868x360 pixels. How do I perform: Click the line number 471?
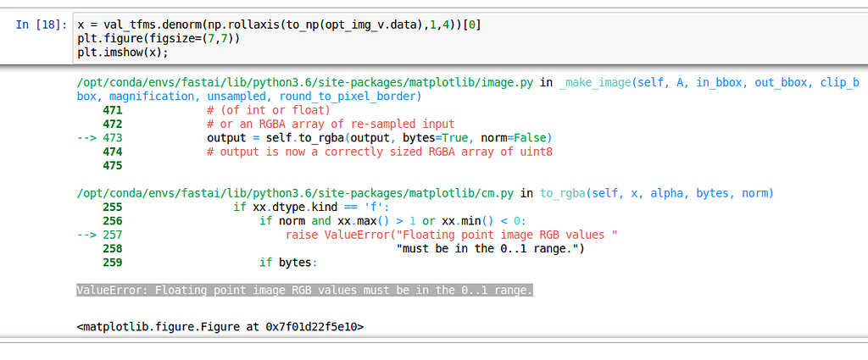[112, 110]
